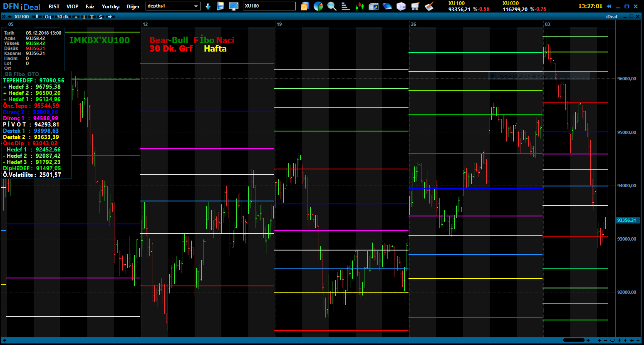Click down arrow button in chart toolbar
This screenshot has width=644, height=345.
click(37, 17)
